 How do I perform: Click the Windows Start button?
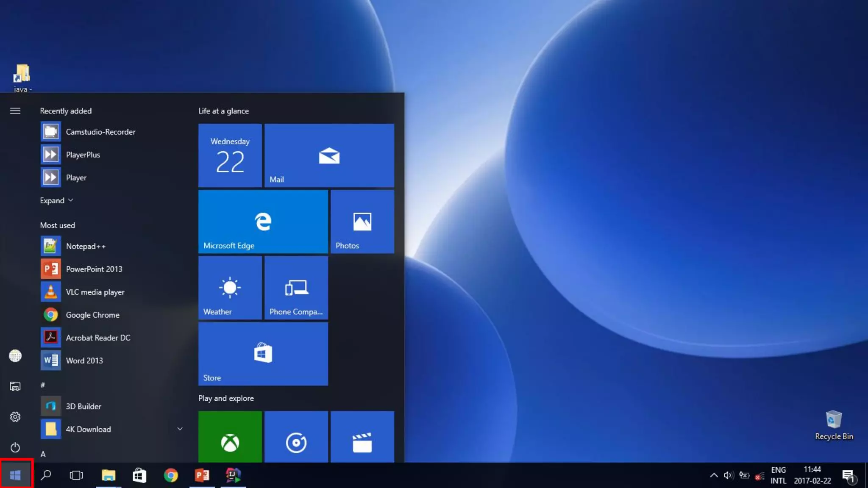[x=16, y=475]
